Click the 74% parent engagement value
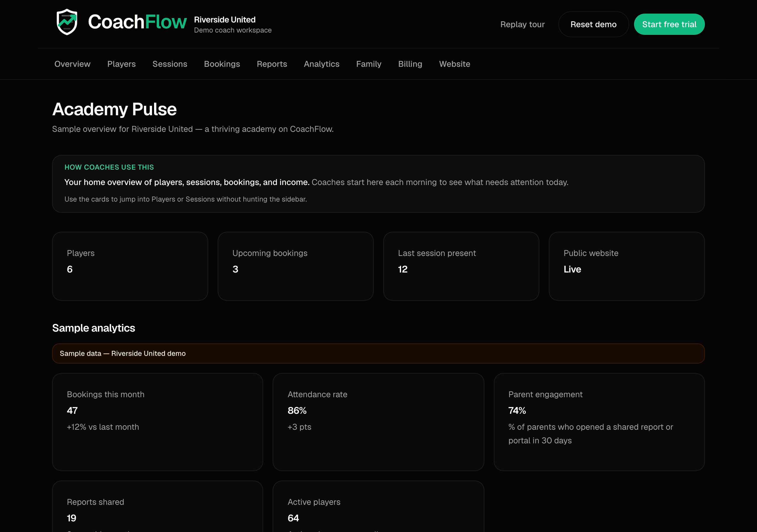 [x=517, y=410]
